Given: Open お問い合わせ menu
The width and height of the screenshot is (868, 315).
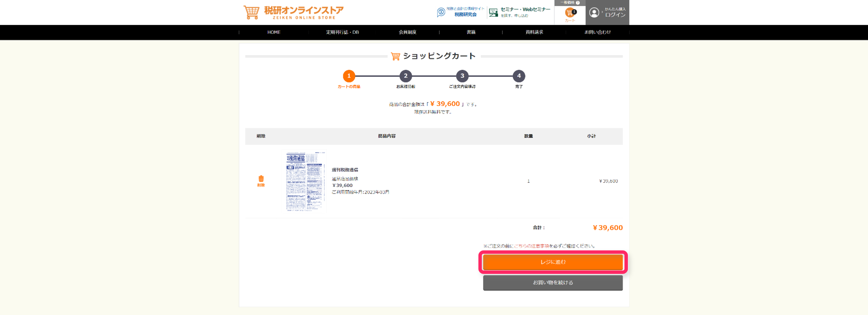Looking at the screenshot, I should [598, 32].
